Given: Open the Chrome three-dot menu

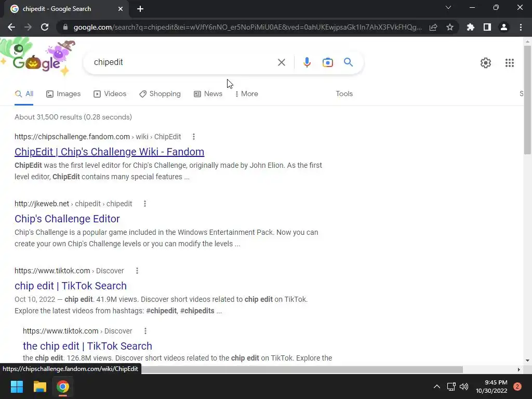Looking at the screenshot, I should [x=521, y=27].
